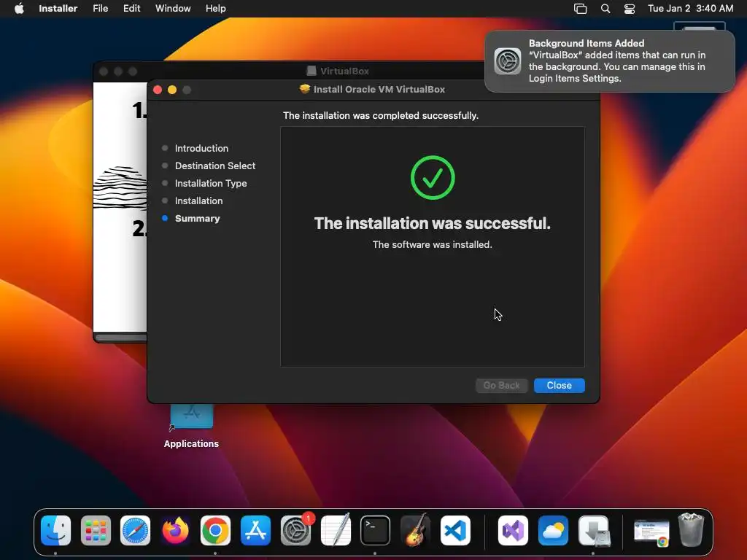Minimize the installer with the yellow button
Viewport: 747px width, 560px height.
[172, 90]
